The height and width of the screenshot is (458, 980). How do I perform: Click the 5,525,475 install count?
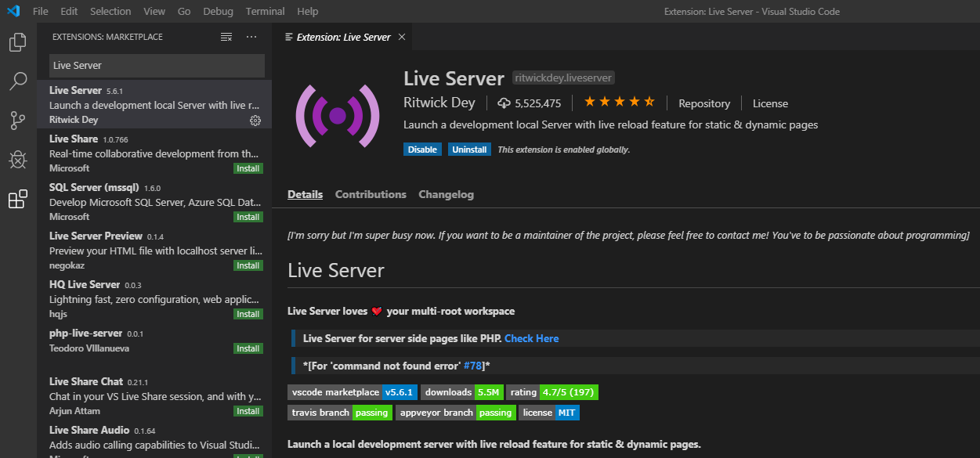tap(538, 103)
